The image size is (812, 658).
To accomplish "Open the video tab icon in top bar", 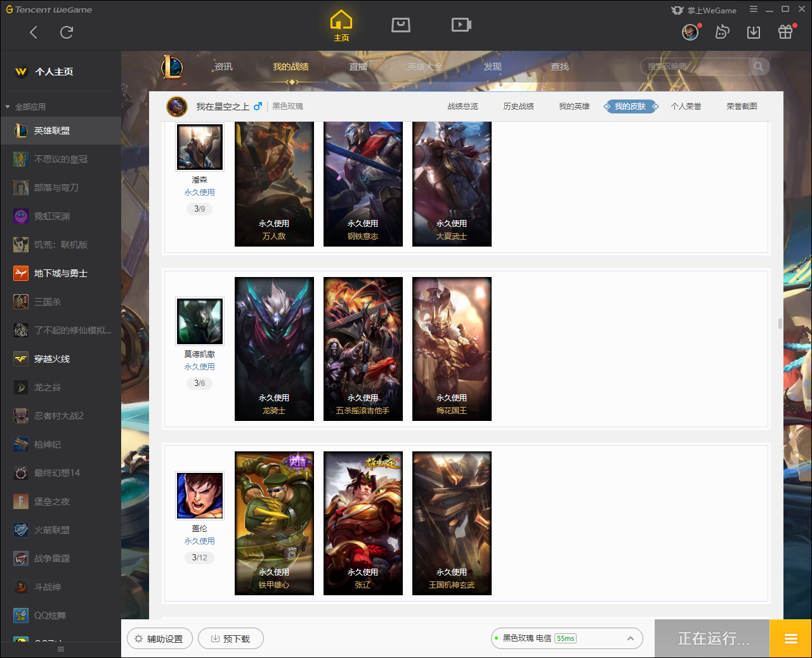I will [461, 25].
